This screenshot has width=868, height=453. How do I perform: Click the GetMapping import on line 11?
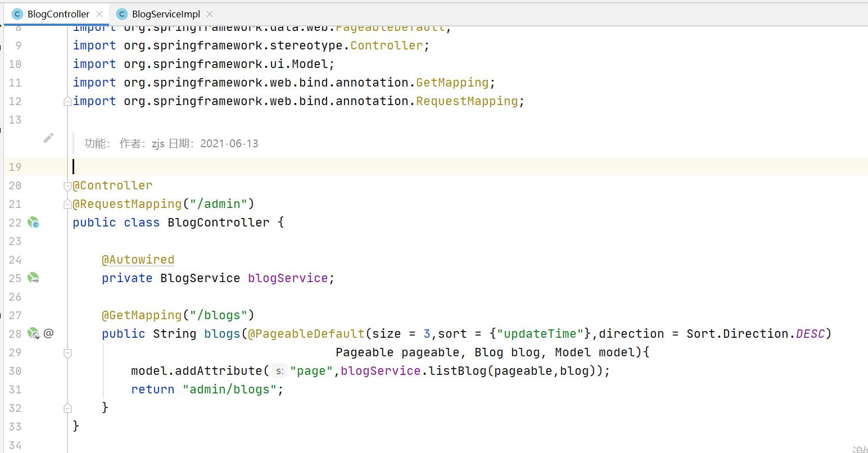click(453, 83)
